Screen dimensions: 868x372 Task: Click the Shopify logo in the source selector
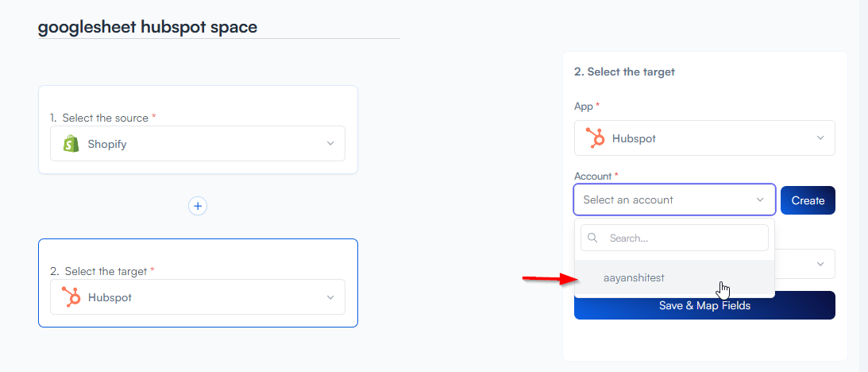pyautogui.click(x=72, y=144)
